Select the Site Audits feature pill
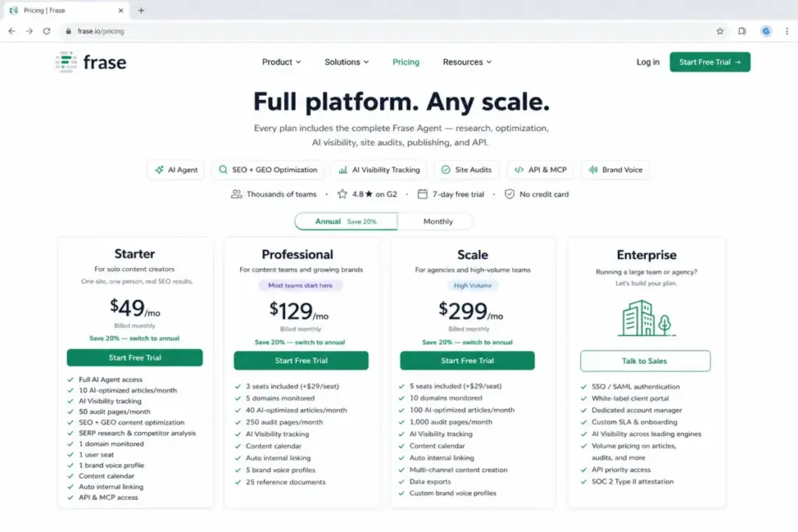 pos(466,170)
